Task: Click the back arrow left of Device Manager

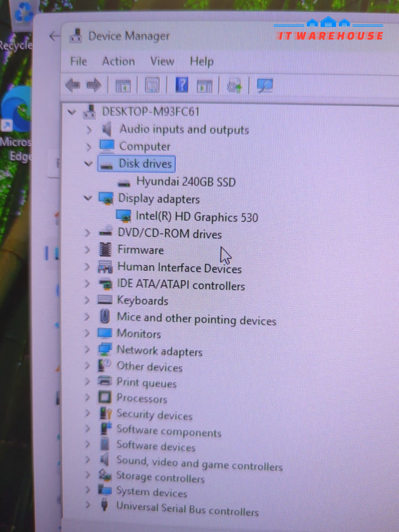Action: [x=54, y=36]
